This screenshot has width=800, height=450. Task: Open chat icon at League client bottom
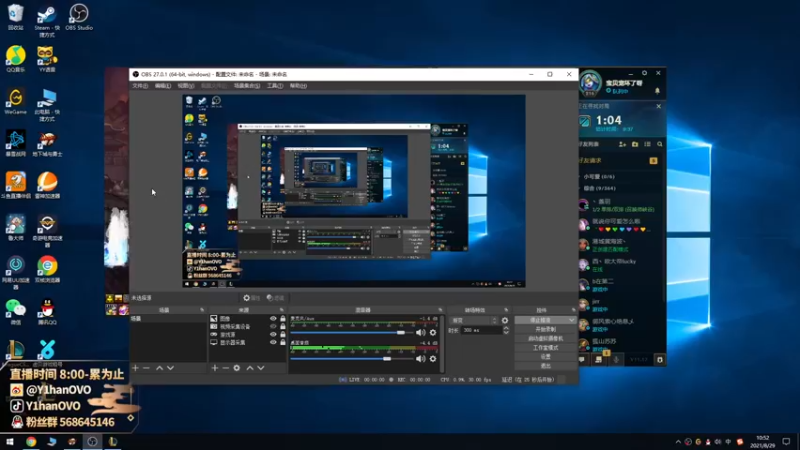click(x=582, y=360)
